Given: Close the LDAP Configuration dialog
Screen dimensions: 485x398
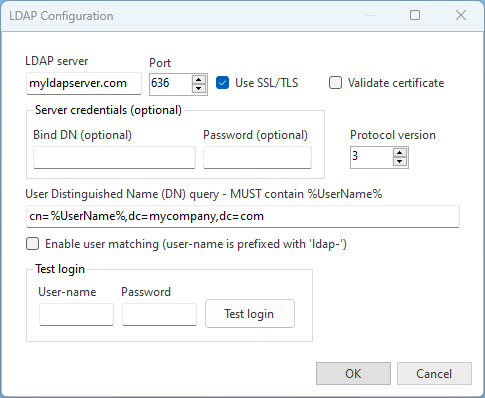Looking at the screenshot, I should tap(461, 15).
